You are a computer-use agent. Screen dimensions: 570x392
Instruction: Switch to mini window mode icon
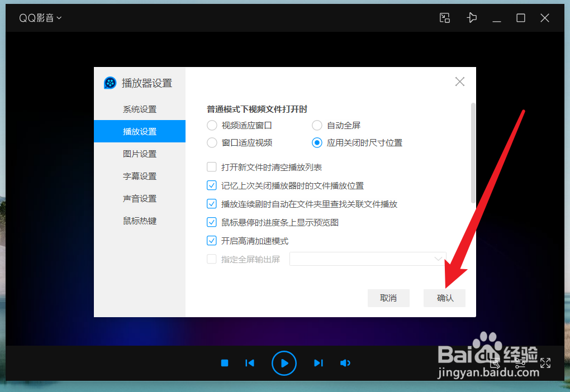point(445,18)
